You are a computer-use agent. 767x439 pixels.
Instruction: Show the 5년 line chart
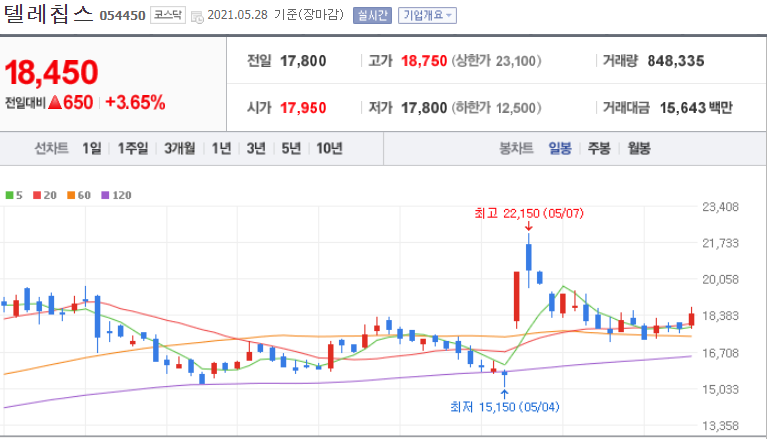291,148
